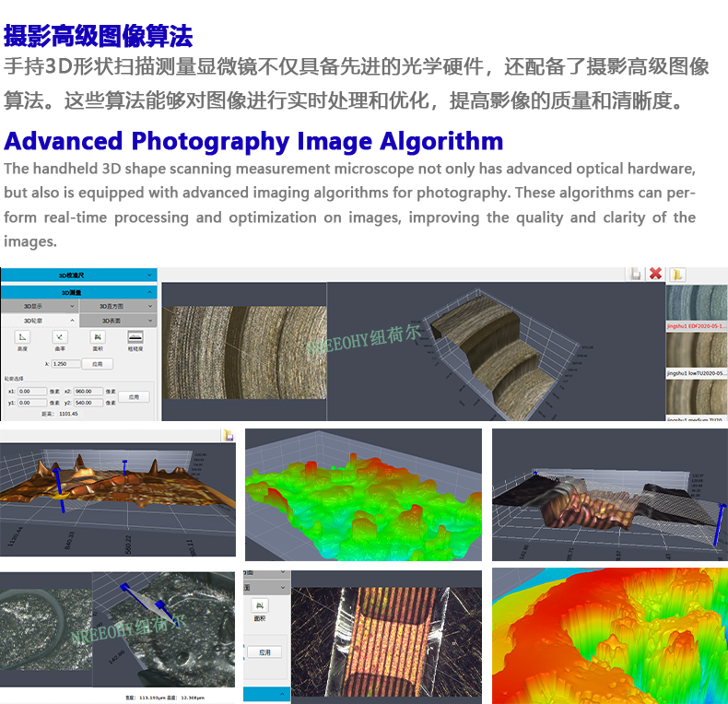The image size is (728, 704).
Task: Click the 距离 1101.45 readout
Action: tap(60, 414)
